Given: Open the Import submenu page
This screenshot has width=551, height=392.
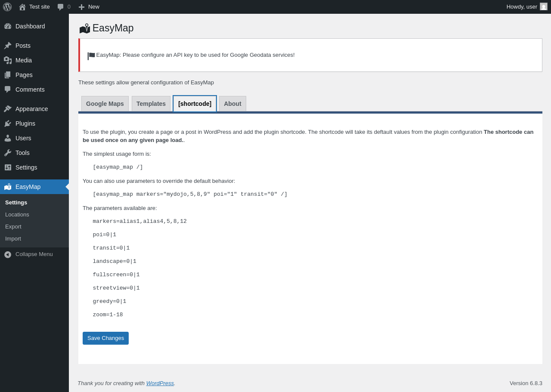Looking at the screenshot, I should tap(13, 238).
